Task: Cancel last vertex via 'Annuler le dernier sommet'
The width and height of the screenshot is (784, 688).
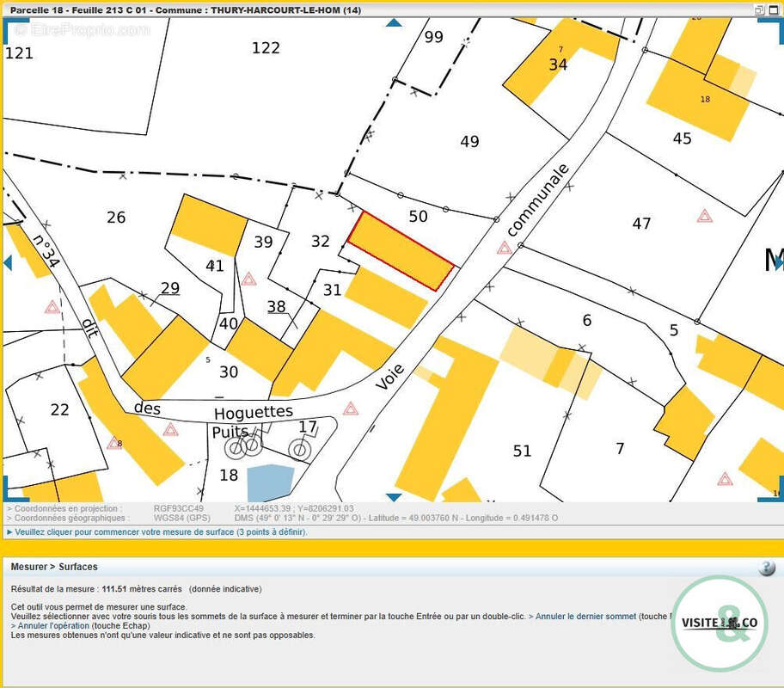Action: tap(585, 617)
